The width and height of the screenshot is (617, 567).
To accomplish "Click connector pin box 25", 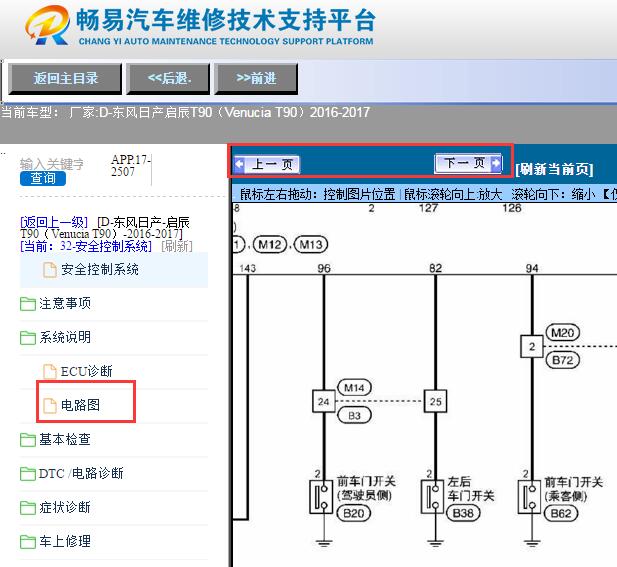I will point(435,401).
